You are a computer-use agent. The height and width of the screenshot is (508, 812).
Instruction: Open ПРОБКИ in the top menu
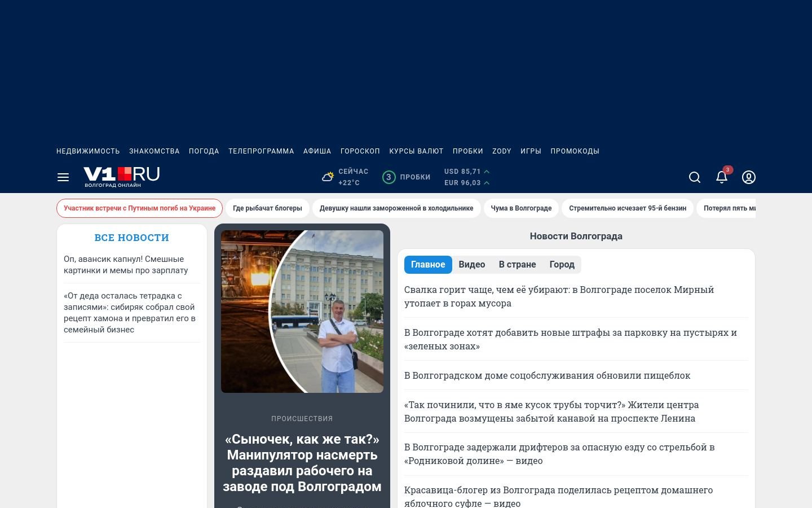[468, 151]
